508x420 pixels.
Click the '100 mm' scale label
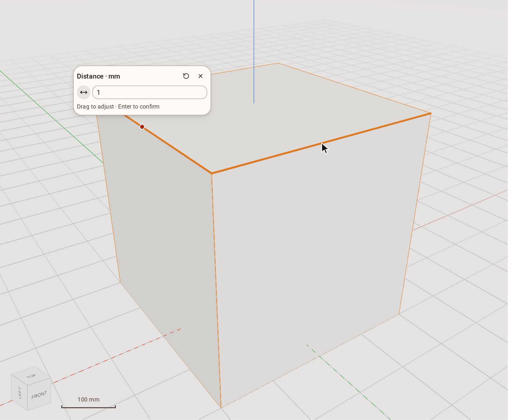[88, 399]
